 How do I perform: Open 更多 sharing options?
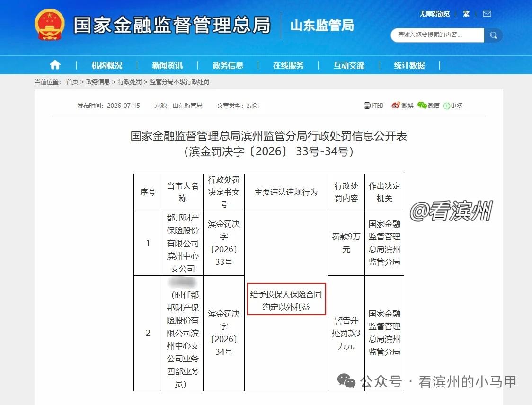pos(453,106)
